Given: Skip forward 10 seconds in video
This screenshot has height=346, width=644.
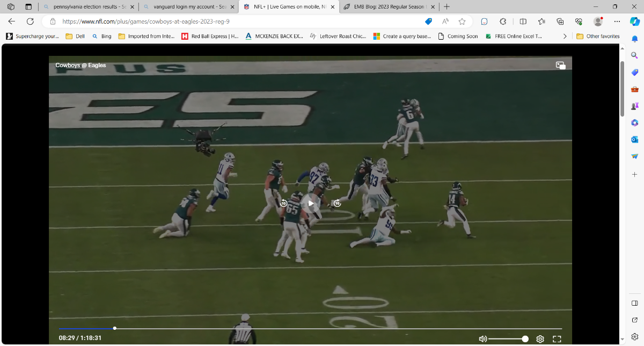Looking at the screenshot, I should click(337, 203).
